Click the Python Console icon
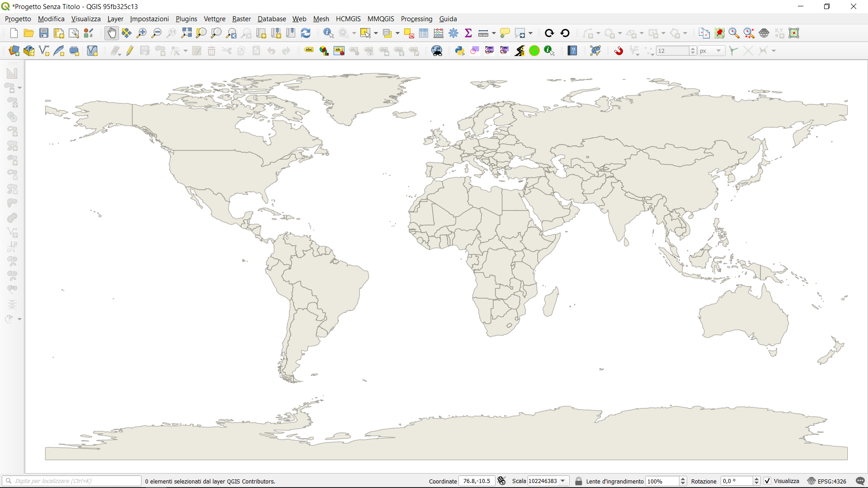The image size is (868, 488). (x=460, y=51)
